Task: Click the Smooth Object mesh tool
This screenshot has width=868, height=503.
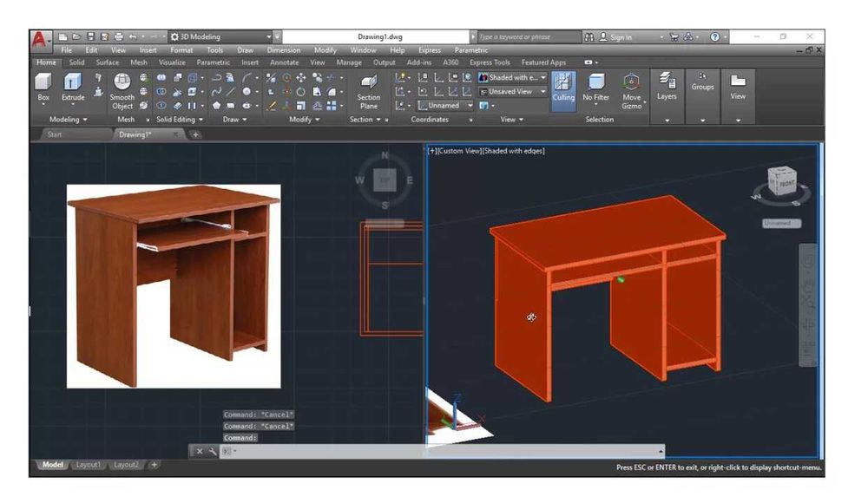Action: click(122, 91)
